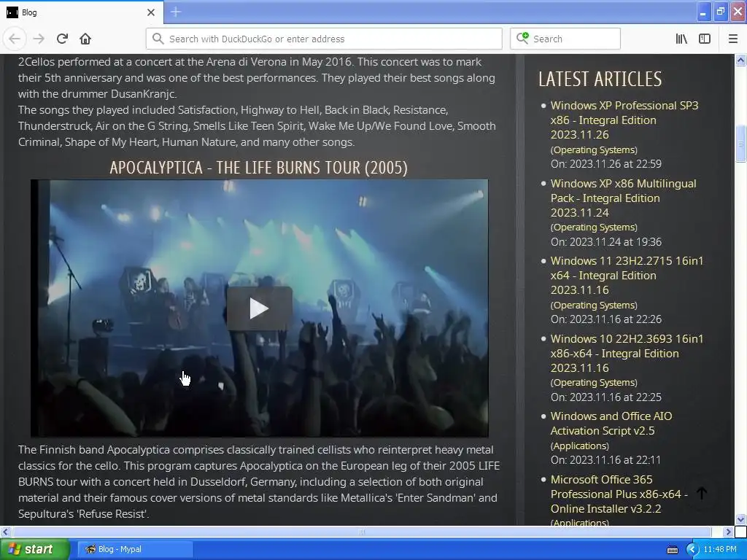Click the date On: 2023.11.16 at 22:11

coord(605,460)
